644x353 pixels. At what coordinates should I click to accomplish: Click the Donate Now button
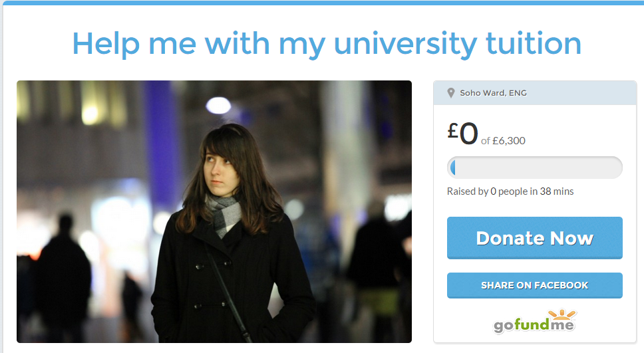coord(534,238)
